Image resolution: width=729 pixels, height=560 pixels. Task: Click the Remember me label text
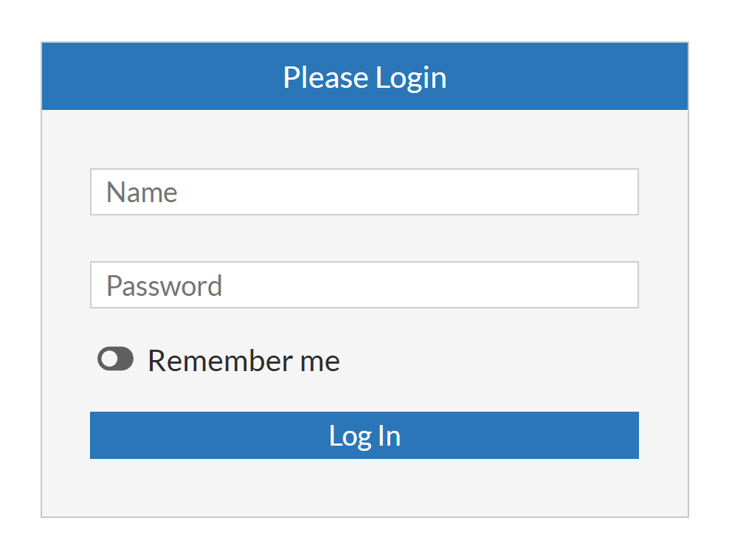point(243,361)
